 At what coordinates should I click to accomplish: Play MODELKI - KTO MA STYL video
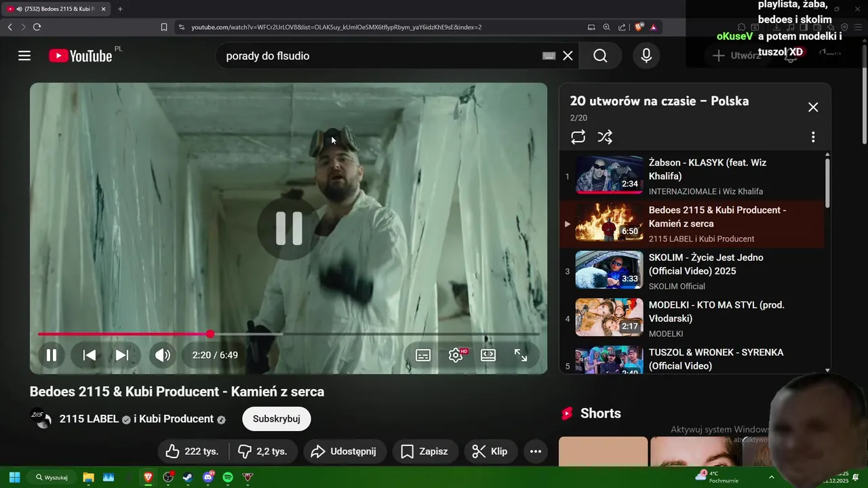tap(692, 319)
